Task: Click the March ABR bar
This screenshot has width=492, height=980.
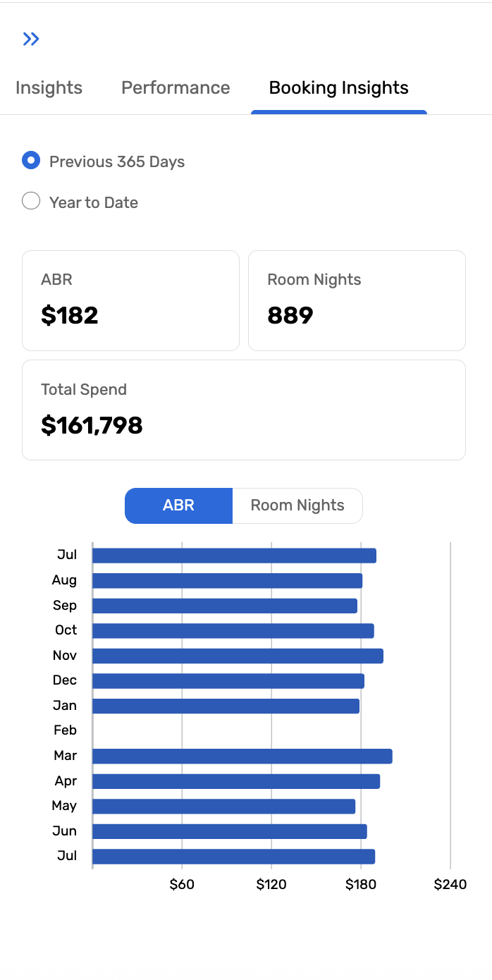Action: (242, 756)
